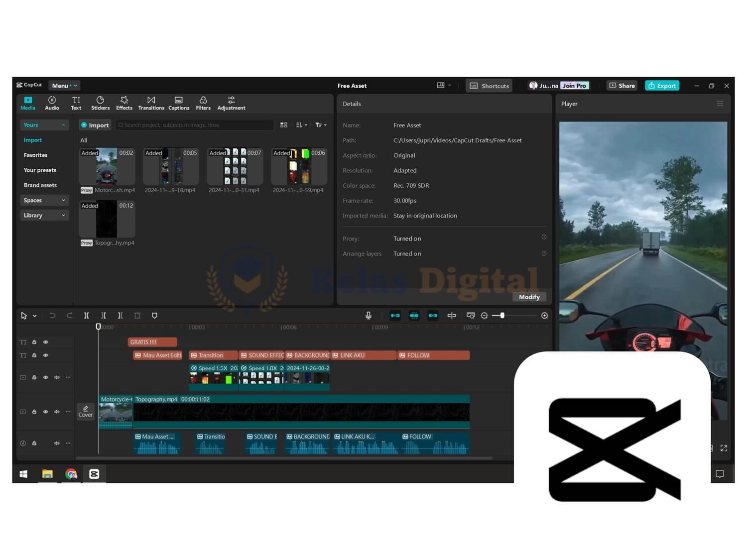Zoom out the timeline with minus icon
Screen dimensions: 747x560
pos(484,316)
